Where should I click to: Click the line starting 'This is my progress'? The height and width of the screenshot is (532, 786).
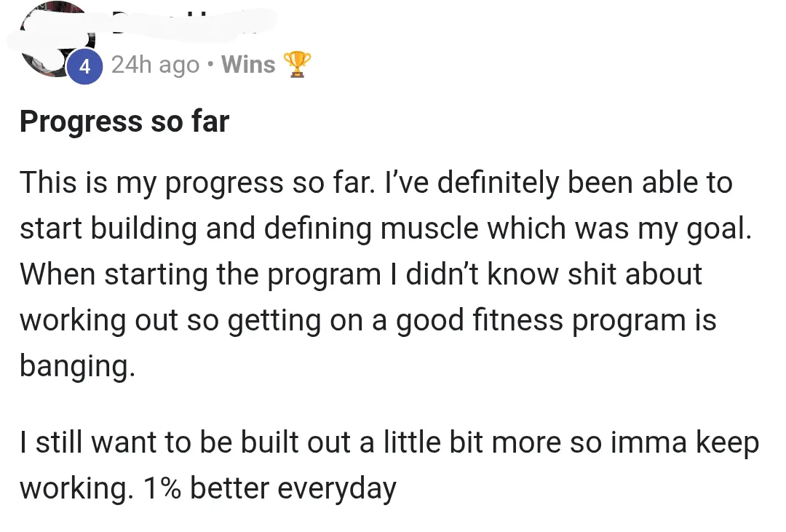(x=376, y=183)
